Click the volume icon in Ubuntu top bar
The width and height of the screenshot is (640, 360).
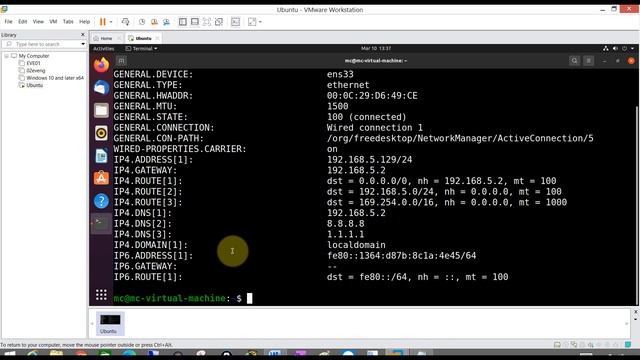615,49
